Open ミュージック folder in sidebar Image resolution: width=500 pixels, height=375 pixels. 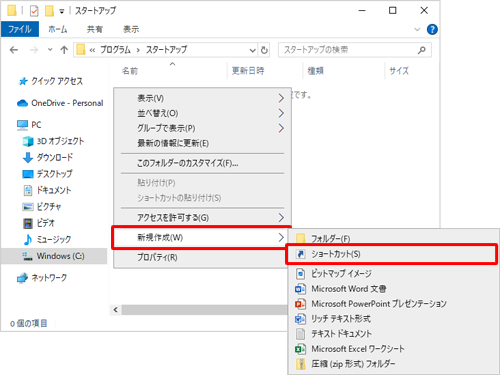47,239
